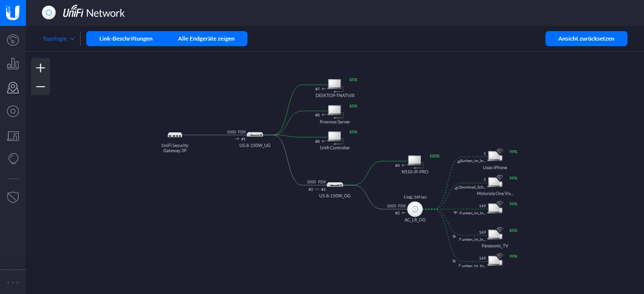Open the Insights lightbulb icon in sidebar
The height and width of the screenshot is (294, 644).
13,159
